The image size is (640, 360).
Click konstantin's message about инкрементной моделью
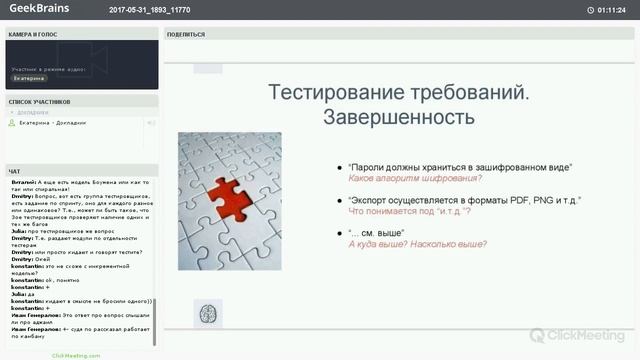(x=70, y=269)
